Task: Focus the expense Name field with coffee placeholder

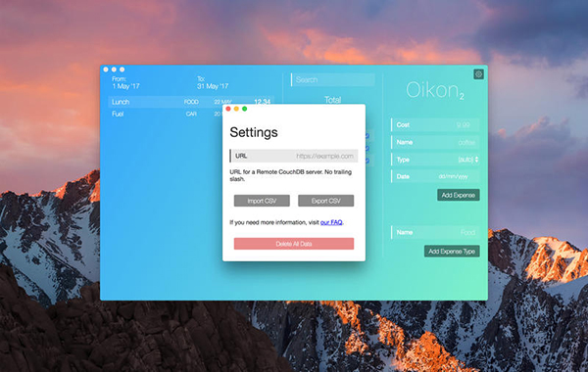Action: tap(435, 142)
